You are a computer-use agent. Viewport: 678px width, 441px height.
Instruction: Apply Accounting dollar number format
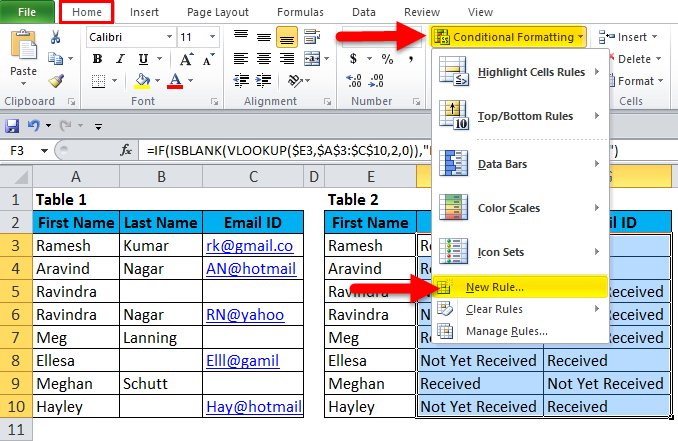353,59
